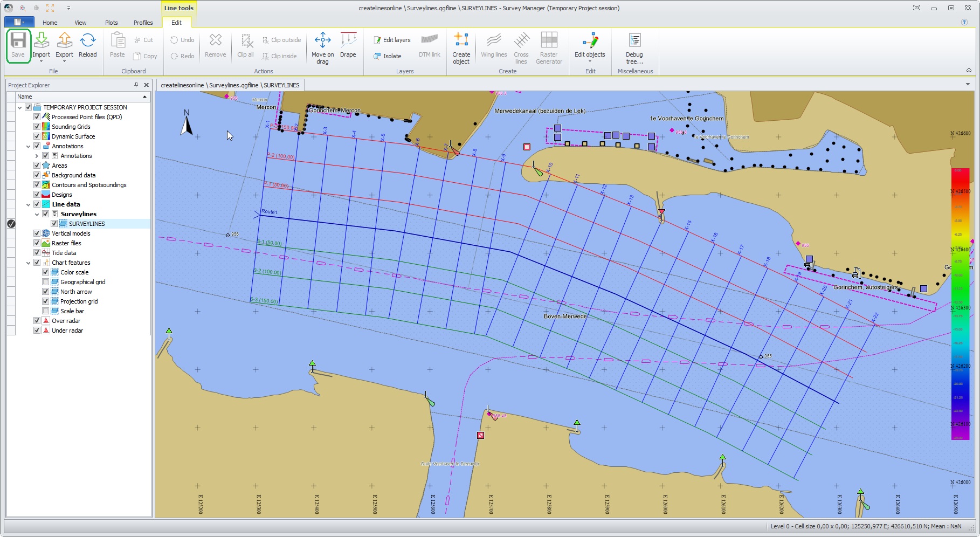Expand the nested Annotations sub-item
This screenshot has height=537, width=980.
[x=37, y=156]
